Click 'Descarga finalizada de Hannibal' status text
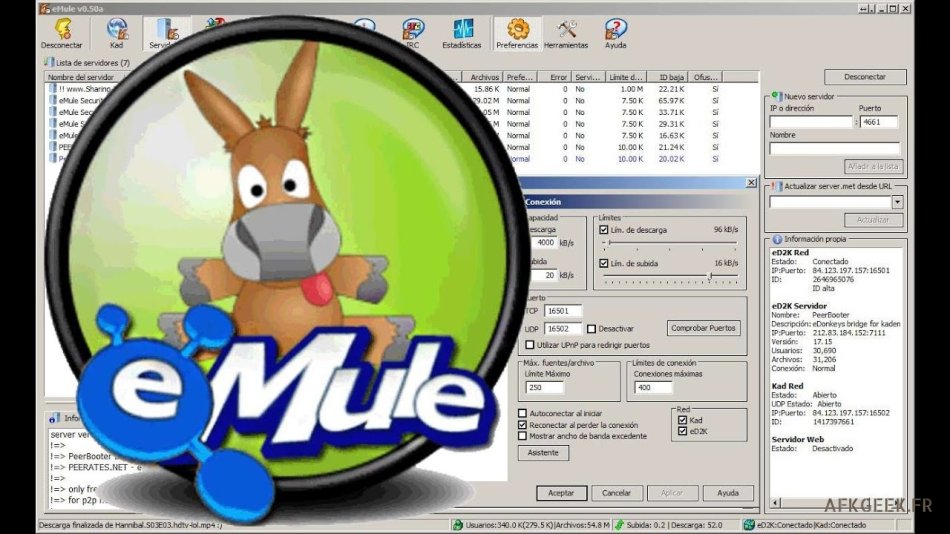Viewport: 950px width, 534px height. pos(130,526)
